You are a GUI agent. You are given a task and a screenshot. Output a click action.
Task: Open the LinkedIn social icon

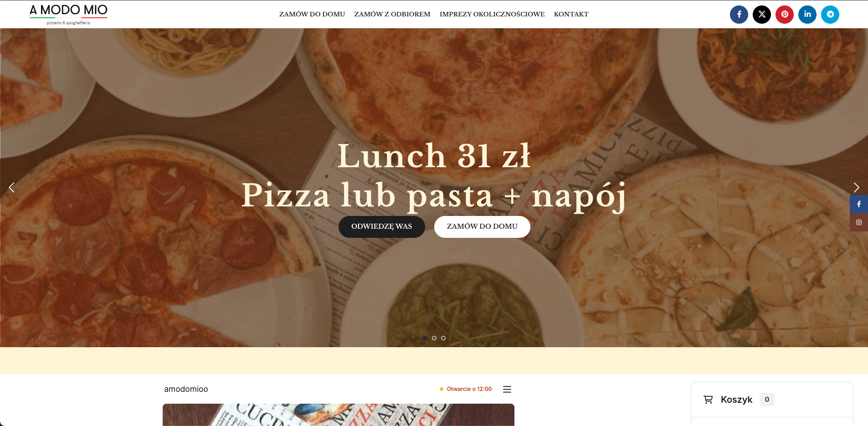click(x=807, y=14)
